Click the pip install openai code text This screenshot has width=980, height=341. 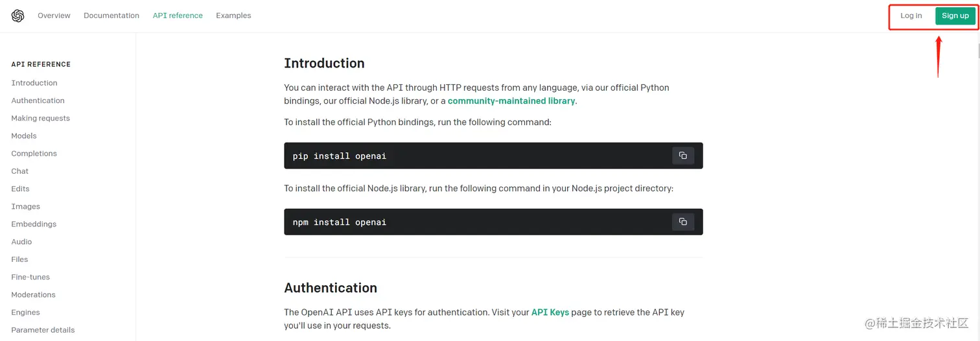click(x=339, y=156)
